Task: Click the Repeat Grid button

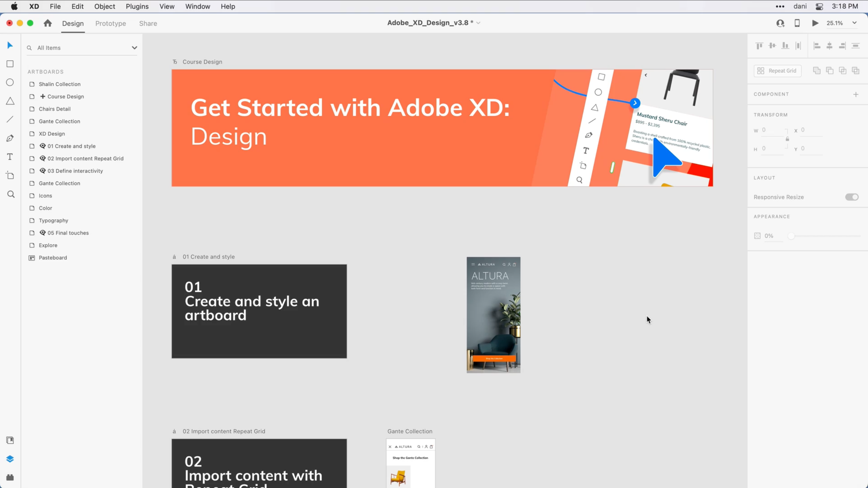Action: click(x=777, y=70)
